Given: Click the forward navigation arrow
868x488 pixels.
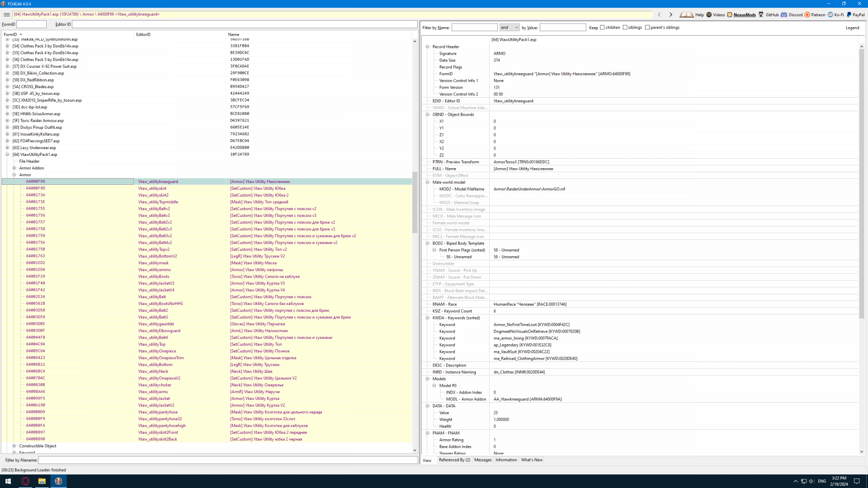Looking at the screenshot, I should [x=671, y=14].
